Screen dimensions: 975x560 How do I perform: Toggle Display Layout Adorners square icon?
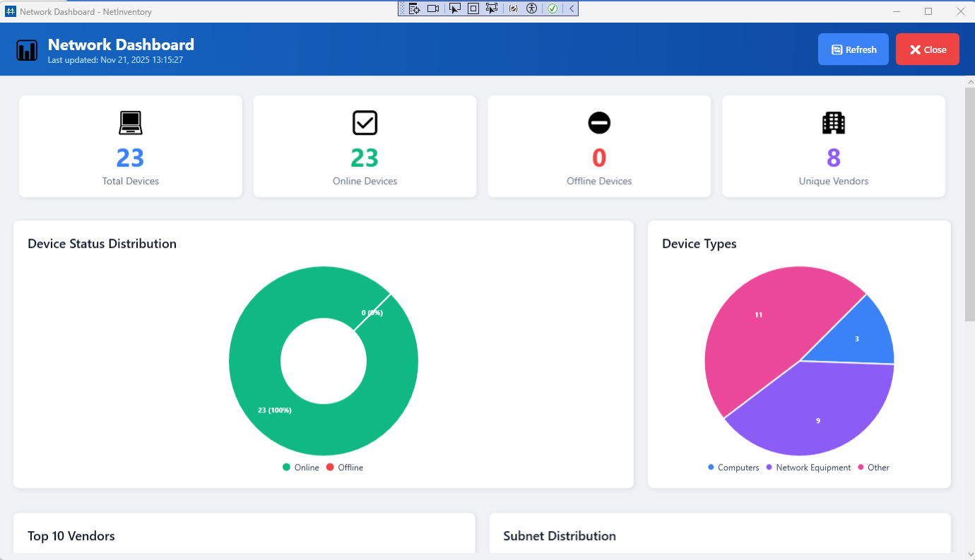[x=473, y=8]
